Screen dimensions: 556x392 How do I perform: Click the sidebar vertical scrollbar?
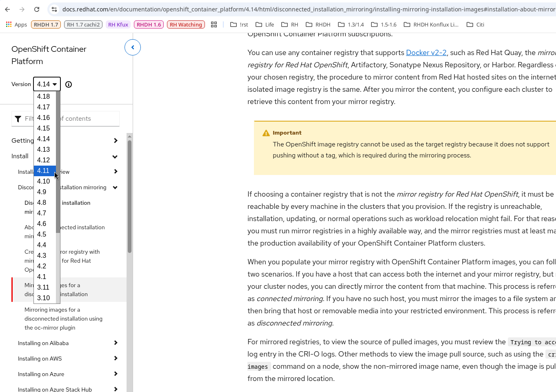click(129, 196)
